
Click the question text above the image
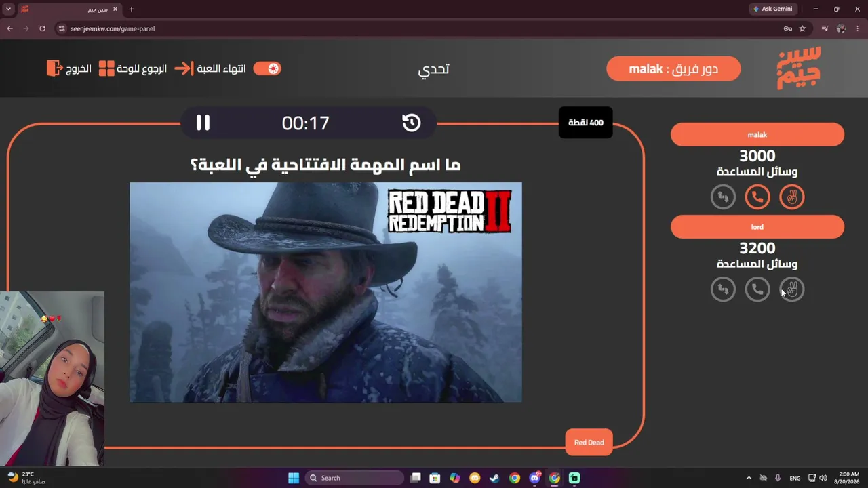tap(325, 165)
